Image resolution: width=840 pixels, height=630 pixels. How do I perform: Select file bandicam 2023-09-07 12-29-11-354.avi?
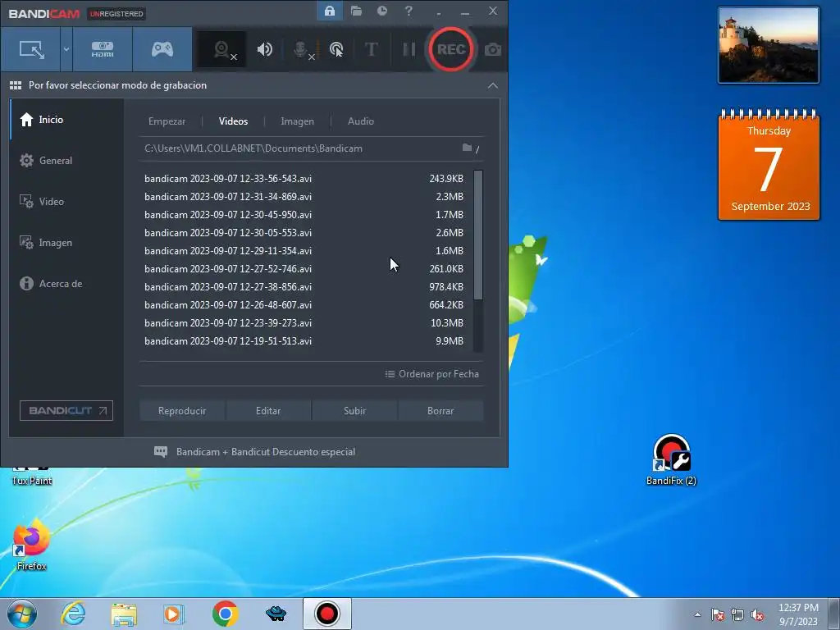(304, 251)
